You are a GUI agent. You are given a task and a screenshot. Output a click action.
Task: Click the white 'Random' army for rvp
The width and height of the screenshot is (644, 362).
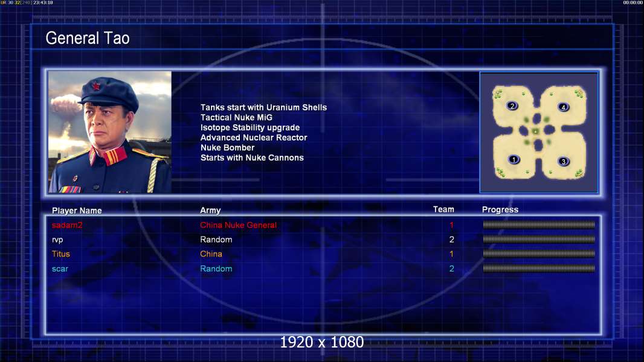pyautogui.click(x=216, y=240)
